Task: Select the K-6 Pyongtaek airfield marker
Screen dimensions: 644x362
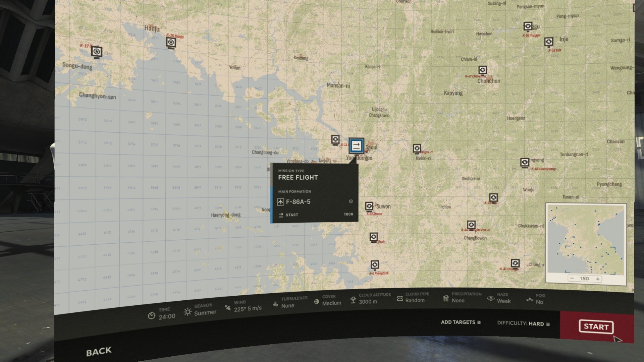Action: (375, 265)
